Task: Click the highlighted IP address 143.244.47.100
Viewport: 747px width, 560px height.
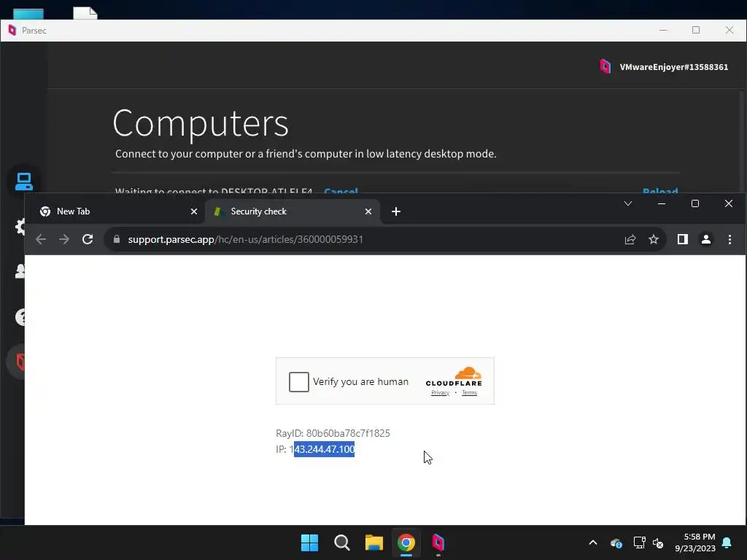Action: (324, 449)
